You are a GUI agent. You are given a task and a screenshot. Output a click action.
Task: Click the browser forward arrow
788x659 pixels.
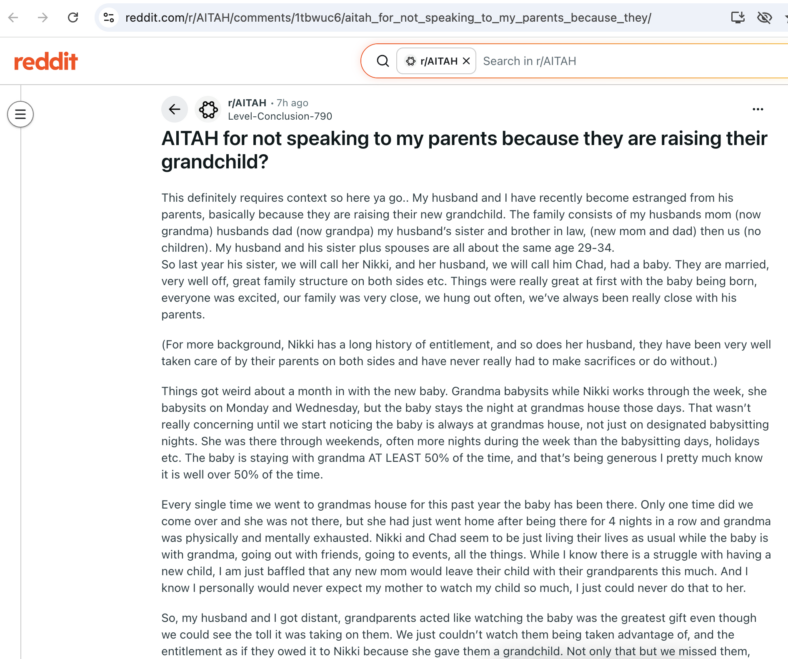[43, 18]
